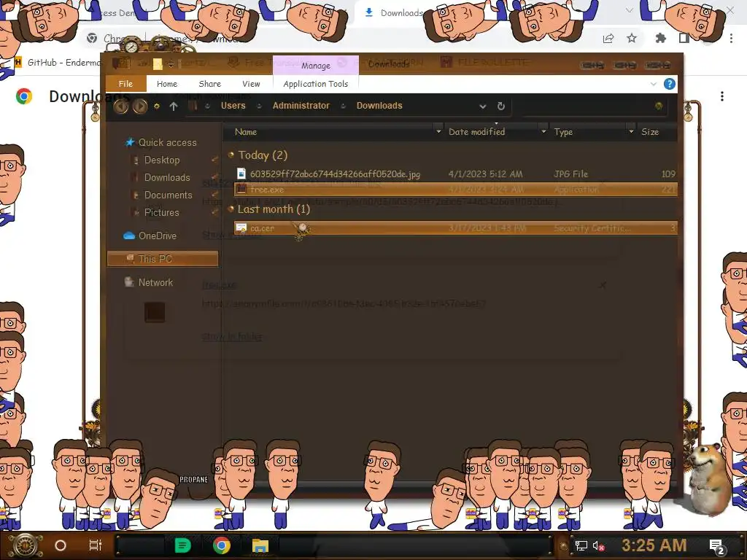Collapse the Today (2) group

231,155
